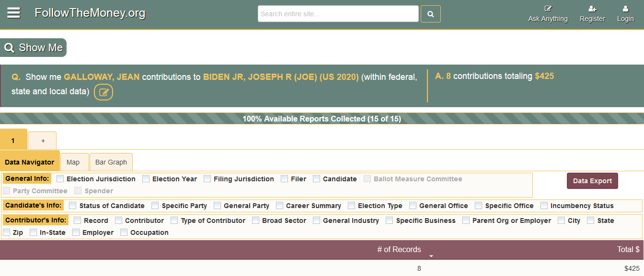Tick the In-State checkbox
The image size is (644, 276).
tap(34, 232)
